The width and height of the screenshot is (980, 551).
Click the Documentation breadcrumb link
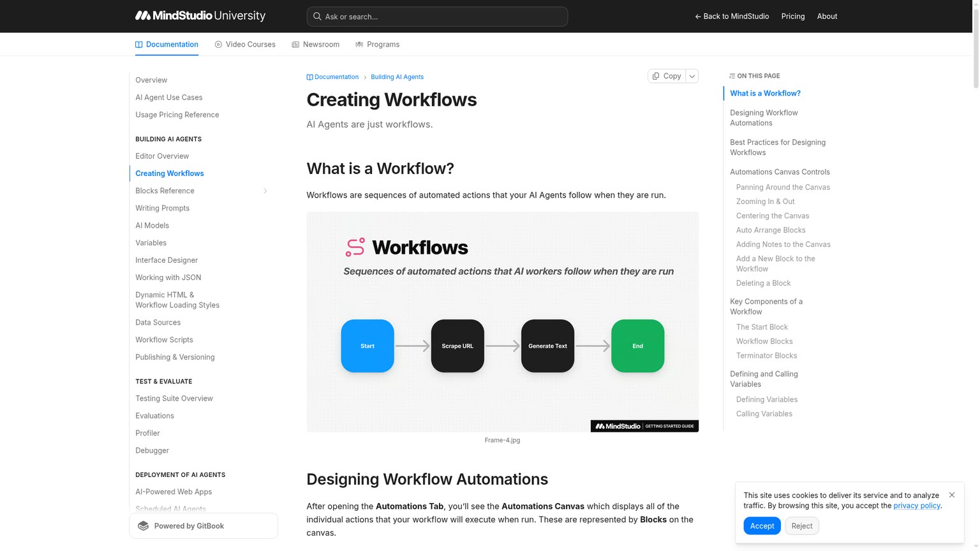tap(332, 77)
